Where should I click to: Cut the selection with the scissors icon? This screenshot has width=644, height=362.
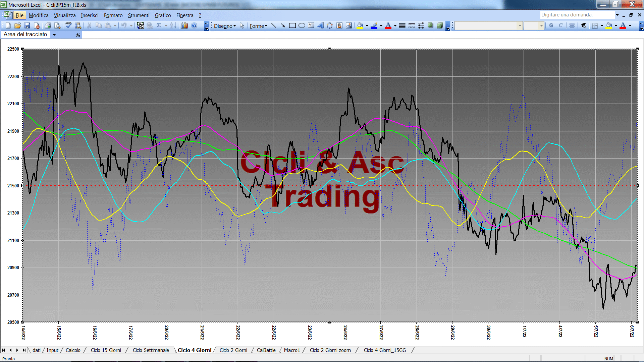(x=89, y=26)
